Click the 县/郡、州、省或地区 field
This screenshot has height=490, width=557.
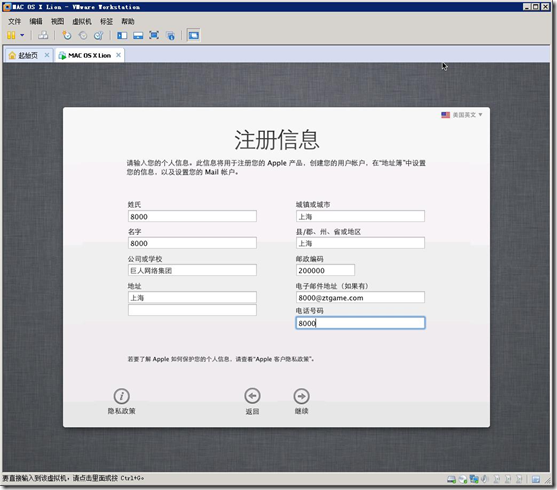click(360, 243)
